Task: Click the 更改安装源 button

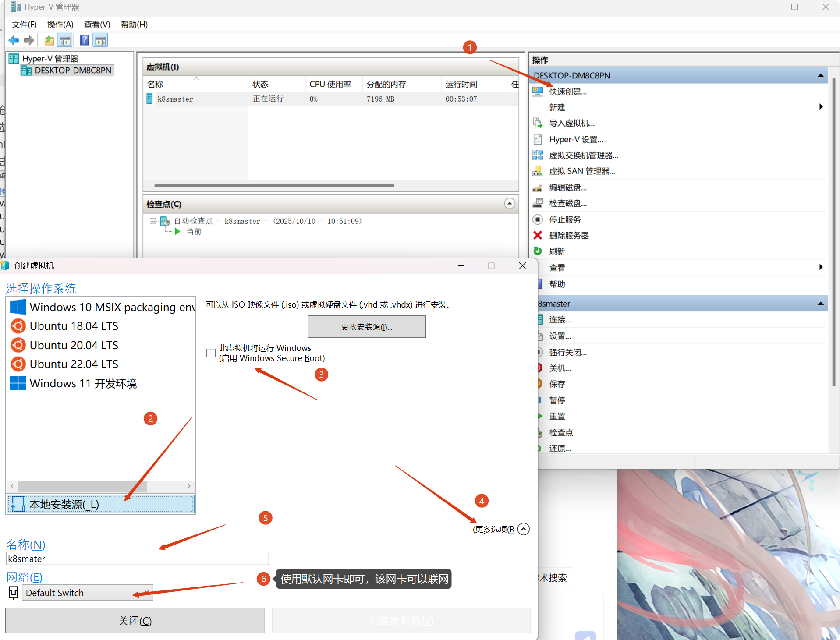Action: click(x=366, y=327)
